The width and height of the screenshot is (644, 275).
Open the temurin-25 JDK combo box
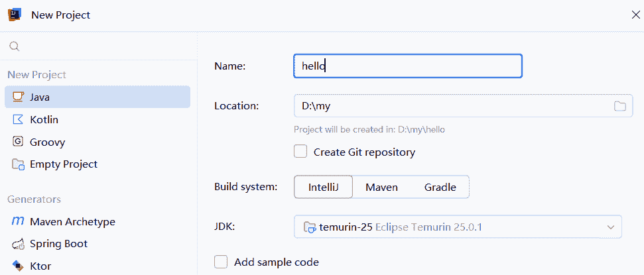click(x=451, y=227)
